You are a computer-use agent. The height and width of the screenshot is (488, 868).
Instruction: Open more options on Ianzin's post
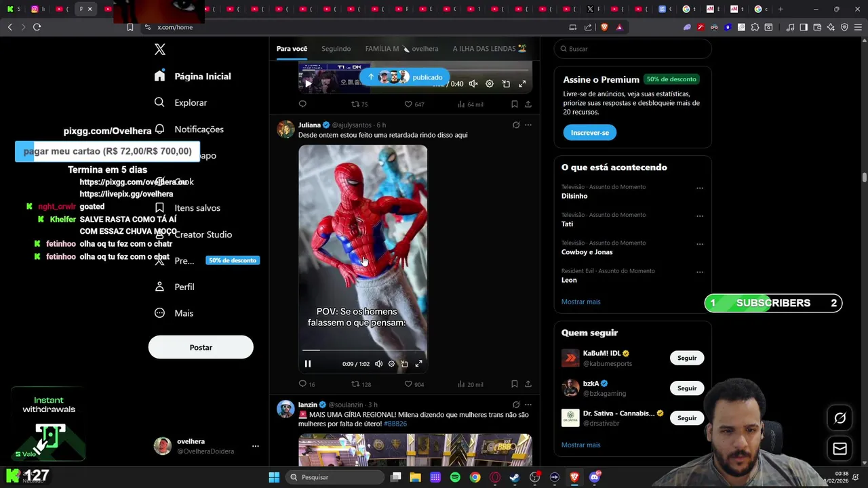(x=528, y=405)
